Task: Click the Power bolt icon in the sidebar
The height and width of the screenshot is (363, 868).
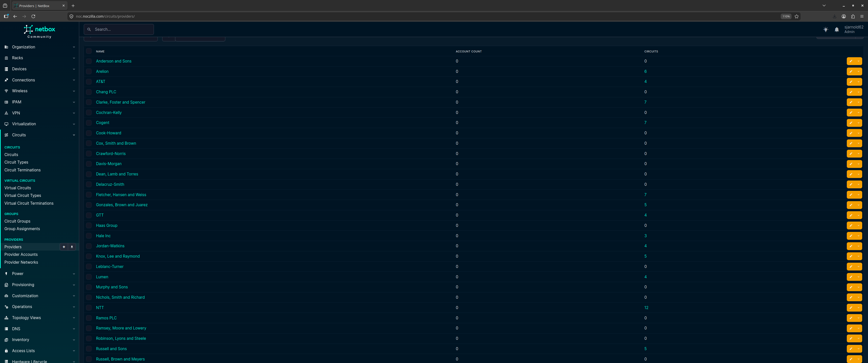Action: pos(6,274)
